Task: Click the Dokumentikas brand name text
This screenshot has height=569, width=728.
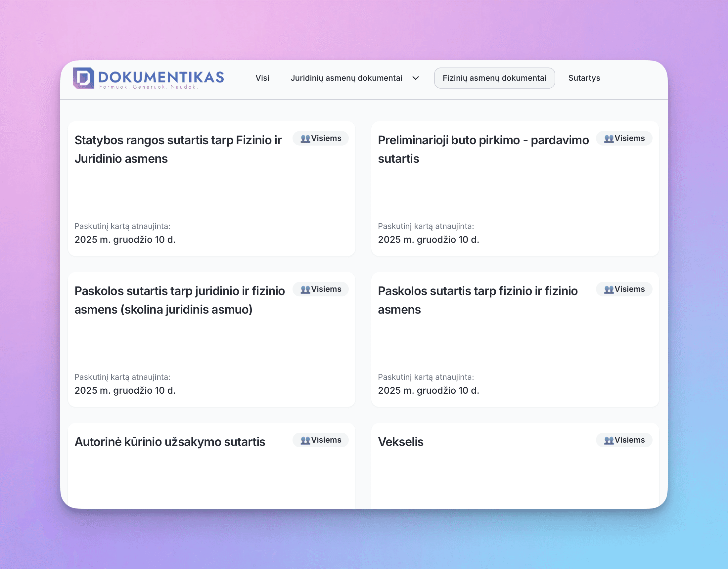Action: pyautogui.click(x=161, y=77)
